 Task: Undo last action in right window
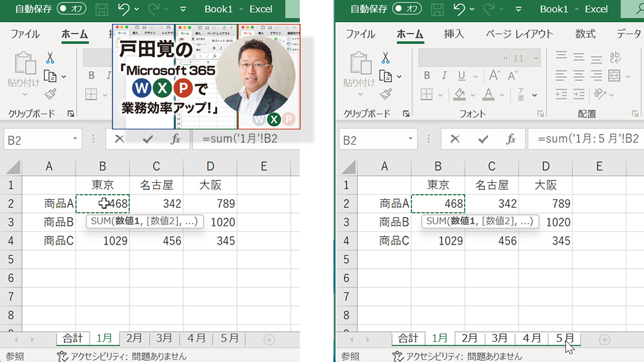(459, 9)
